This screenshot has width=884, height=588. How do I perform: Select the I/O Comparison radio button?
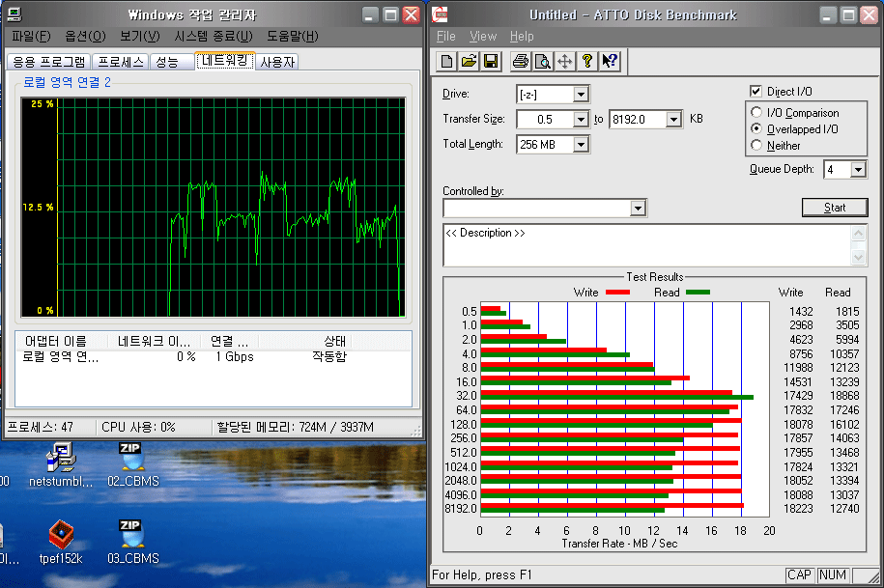756,112
